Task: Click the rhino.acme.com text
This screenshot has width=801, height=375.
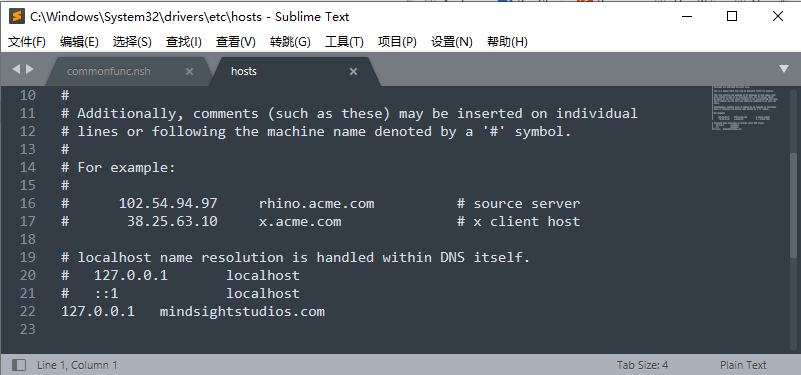Action: click(x=317, y=204)
